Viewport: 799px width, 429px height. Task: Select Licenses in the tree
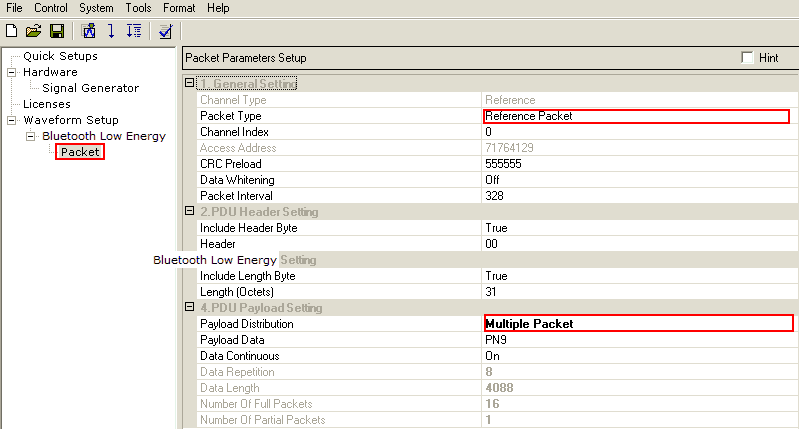[46, 104]
